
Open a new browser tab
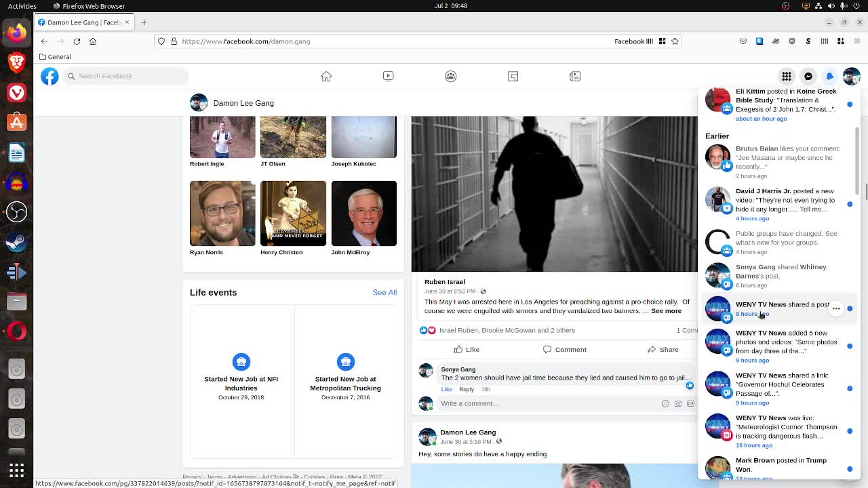point(144,22)
